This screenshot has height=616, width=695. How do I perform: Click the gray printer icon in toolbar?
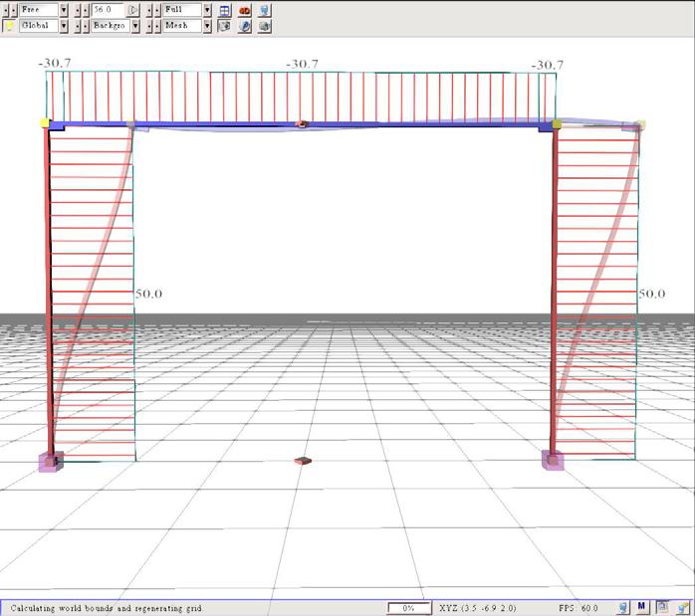pos(264,26)
